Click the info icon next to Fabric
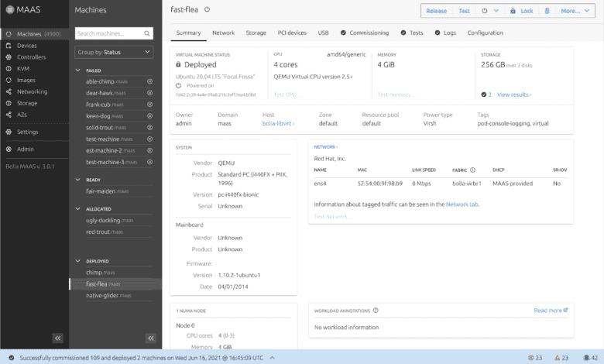This screenshot has height=364, width=604. [472, 170]
